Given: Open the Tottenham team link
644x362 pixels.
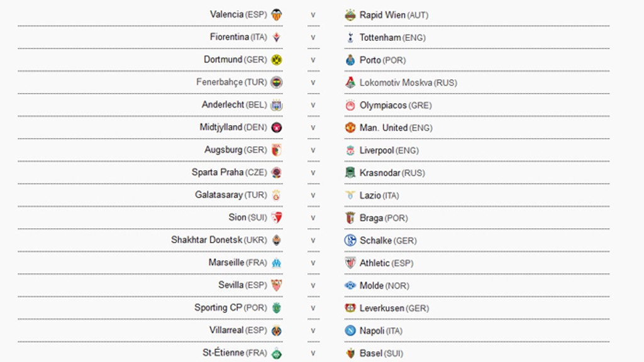Looking at the screenshot, I should (x=380, y=38).
